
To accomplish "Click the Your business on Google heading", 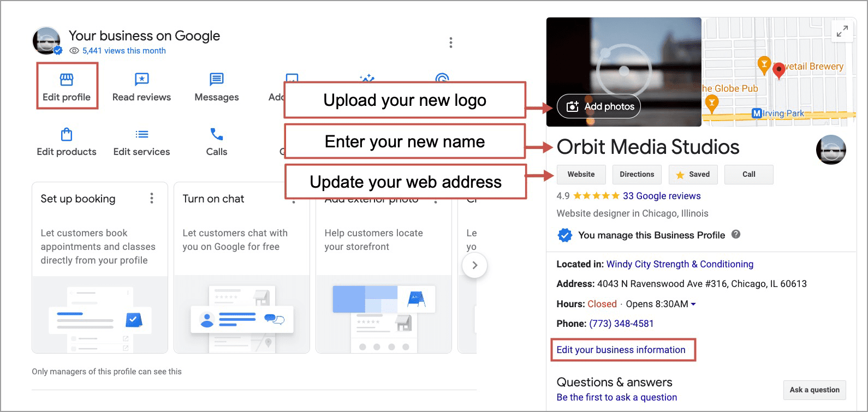I will tap(144, 36).
